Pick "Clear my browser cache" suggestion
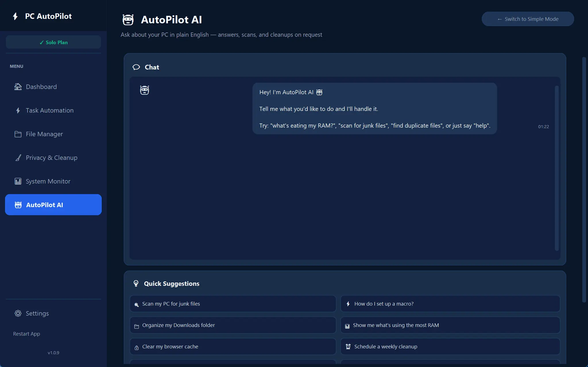 (x=233, y=347)
